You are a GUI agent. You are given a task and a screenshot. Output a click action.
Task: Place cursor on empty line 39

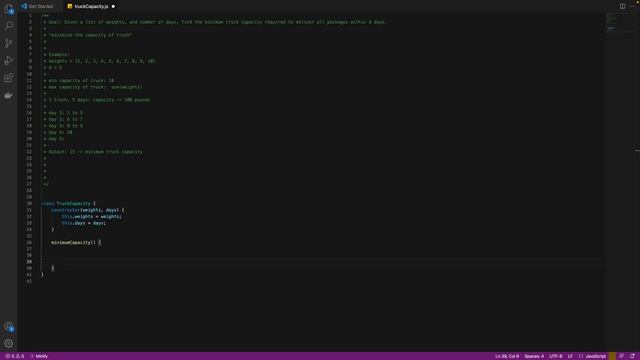pyautogui.click(x=322, y=262)
